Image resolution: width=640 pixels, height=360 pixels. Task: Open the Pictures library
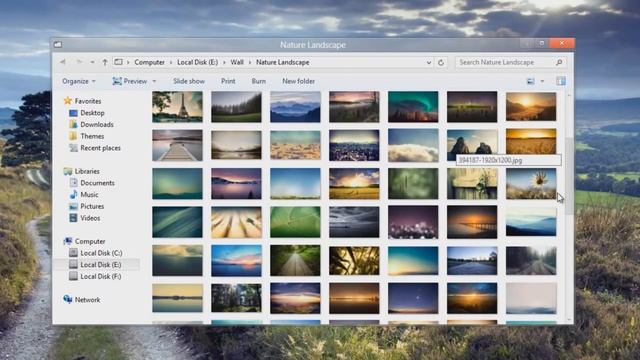tap(92, 206)
